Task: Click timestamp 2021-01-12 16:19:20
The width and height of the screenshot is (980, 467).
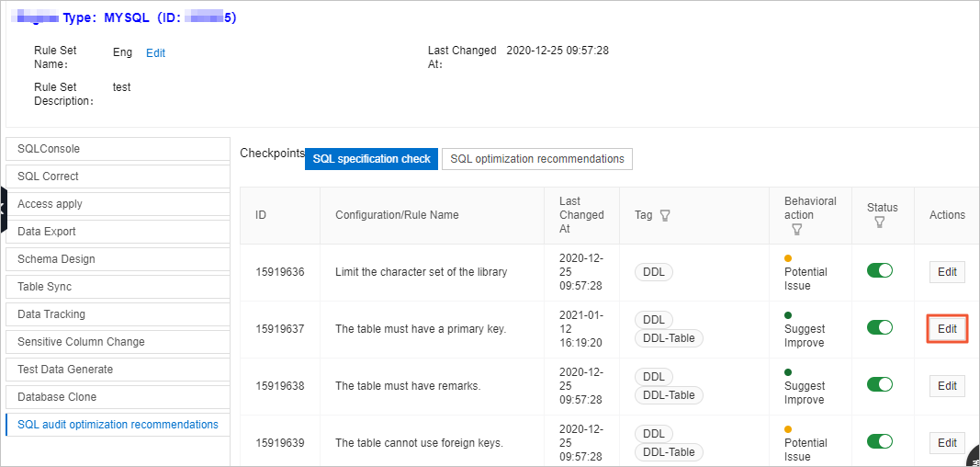Action: click(x=580, y=329)
